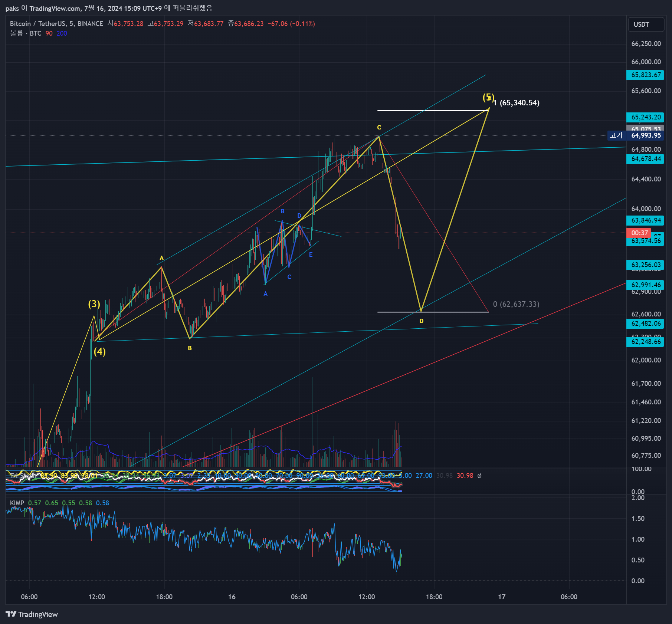Select the yellow A wave label
672x624 pixels.
(x=161, y=258)
